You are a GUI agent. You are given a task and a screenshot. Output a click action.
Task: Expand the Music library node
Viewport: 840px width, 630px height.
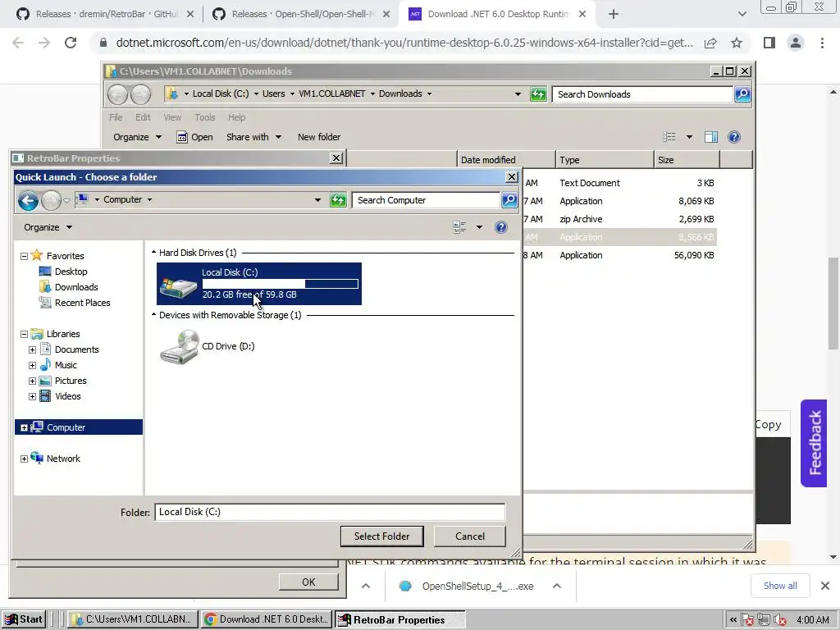tap(32, 365)
